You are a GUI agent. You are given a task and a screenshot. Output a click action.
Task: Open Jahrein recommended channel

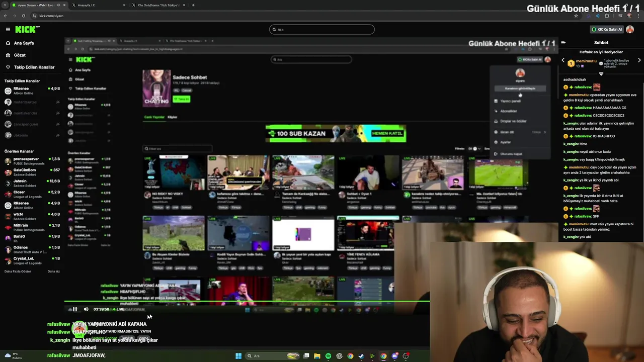click(31, 183)
